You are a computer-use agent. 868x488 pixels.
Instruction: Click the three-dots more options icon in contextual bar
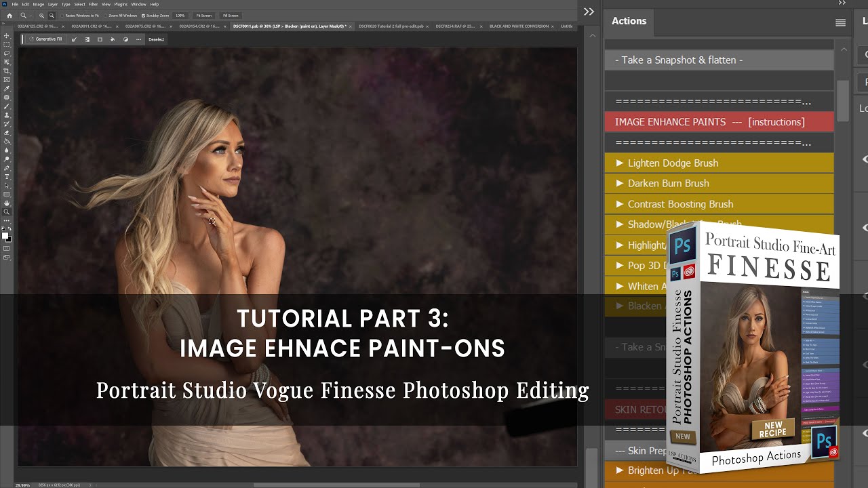(138, 39)
